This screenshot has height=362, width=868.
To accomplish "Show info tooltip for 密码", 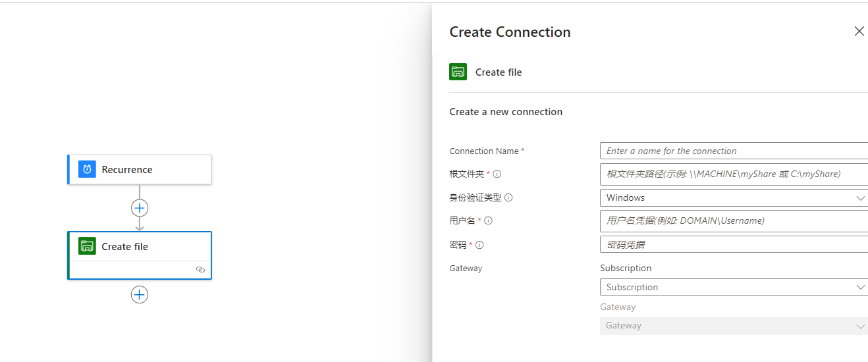I will (x=479, y=245).
